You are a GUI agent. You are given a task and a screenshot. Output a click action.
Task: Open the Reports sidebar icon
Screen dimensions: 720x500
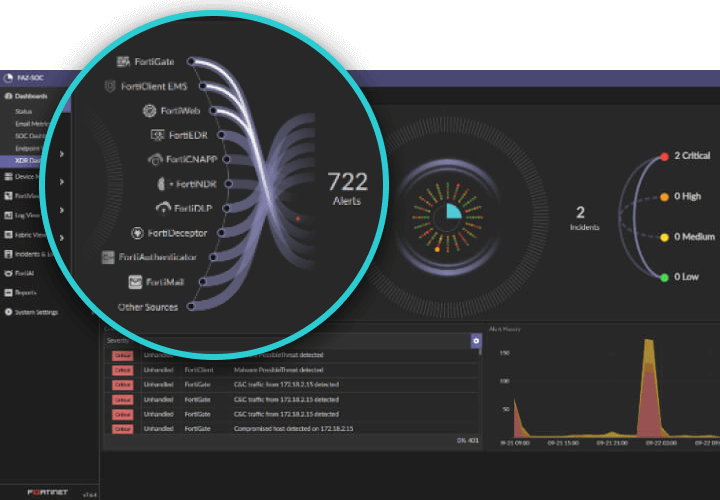click(8, 292)
